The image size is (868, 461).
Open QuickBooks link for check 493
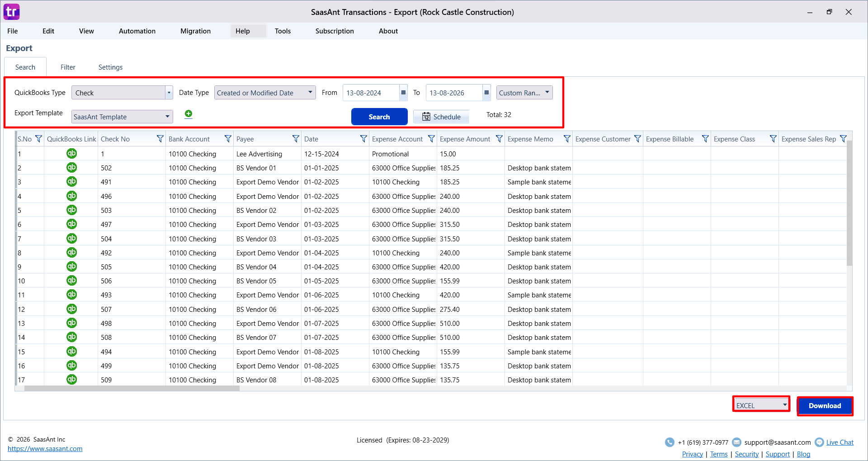coord(71,295)
